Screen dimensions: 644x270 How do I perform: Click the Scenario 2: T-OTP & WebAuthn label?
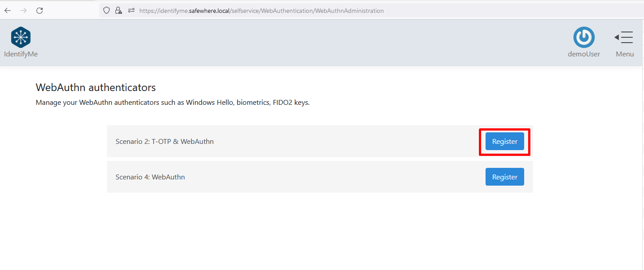tap(165, 142)
